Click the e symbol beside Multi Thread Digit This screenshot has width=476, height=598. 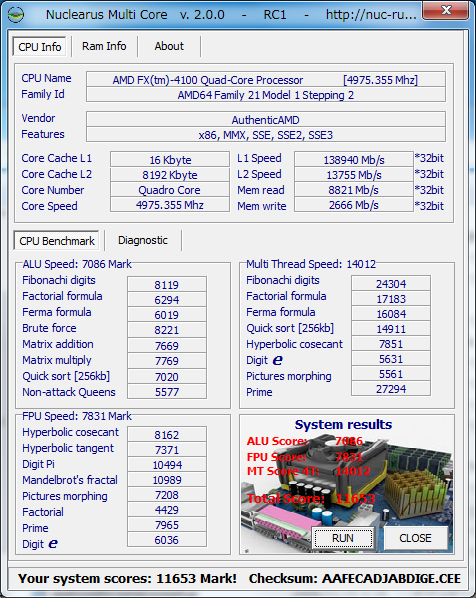point(278,360)
